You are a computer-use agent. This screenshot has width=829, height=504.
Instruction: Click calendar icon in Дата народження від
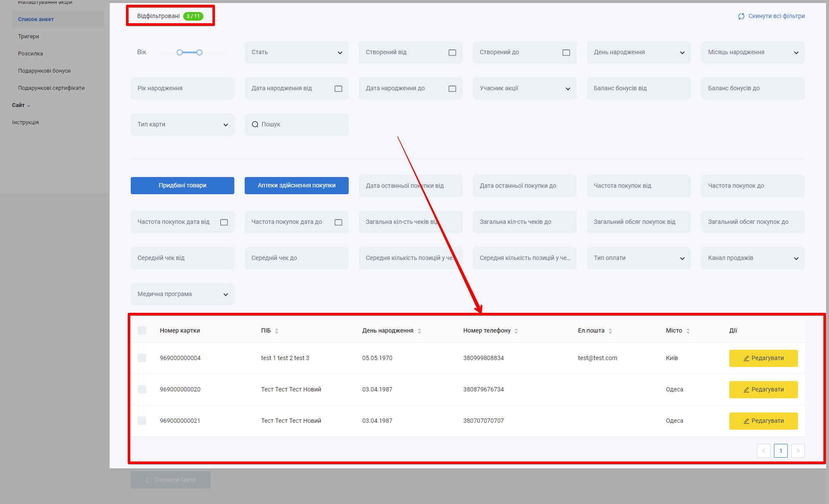pyautogui.click(x=338, y=89)
